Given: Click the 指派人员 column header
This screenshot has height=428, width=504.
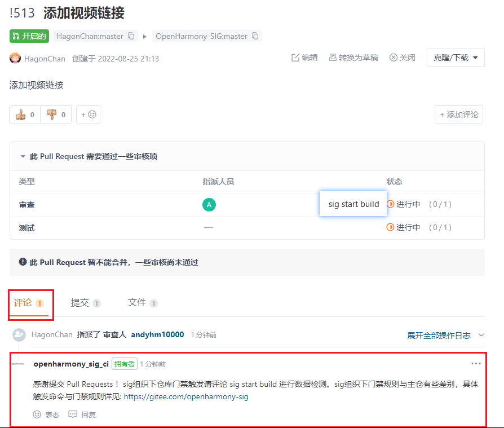Looking at the screenshot, I should (x=218, y=182).
